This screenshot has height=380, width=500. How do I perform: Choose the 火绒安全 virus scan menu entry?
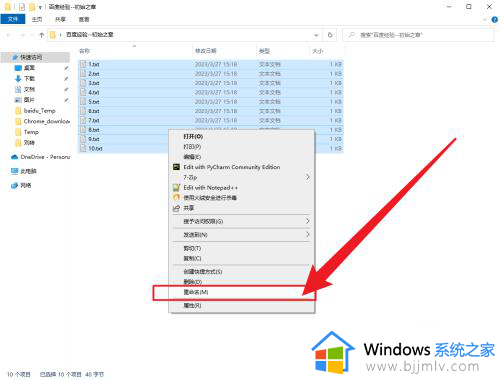[242, 198]
